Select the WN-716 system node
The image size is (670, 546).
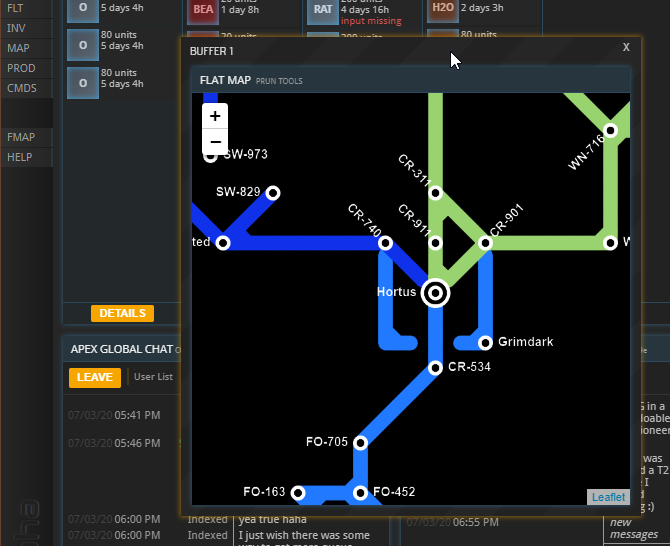610,130
